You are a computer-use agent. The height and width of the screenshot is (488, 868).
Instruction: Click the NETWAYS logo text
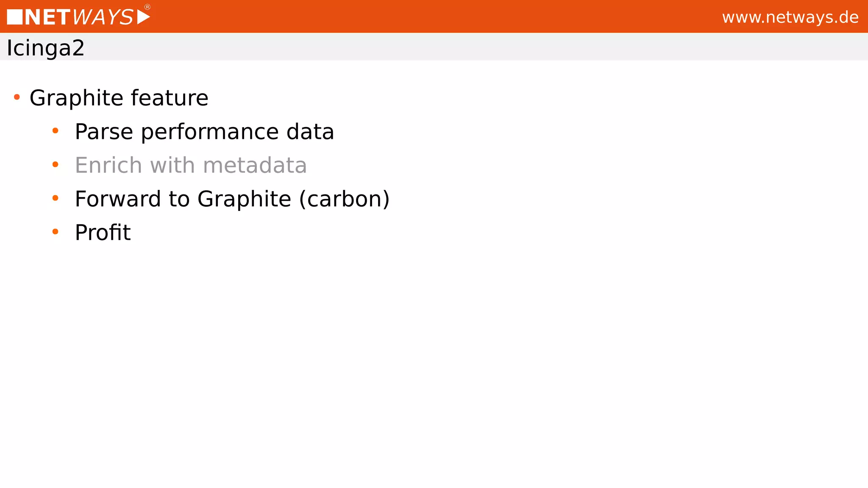click(79, 17)
